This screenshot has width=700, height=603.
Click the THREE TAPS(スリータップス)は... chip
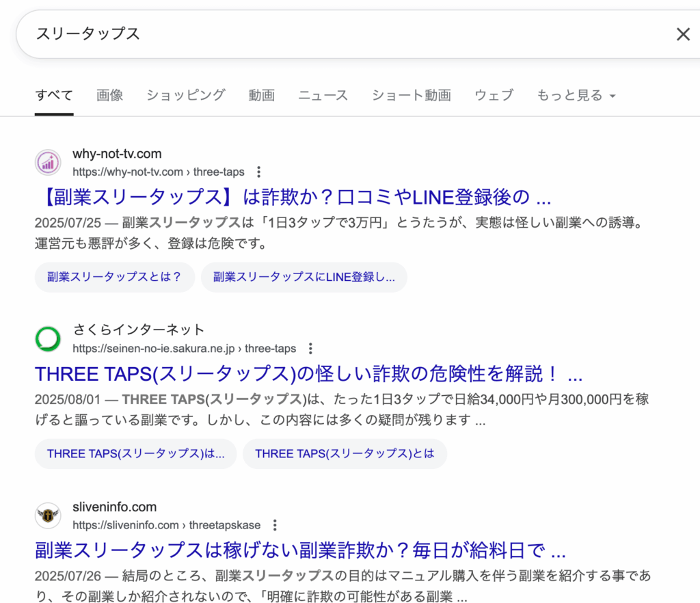[x=136, y=454]
